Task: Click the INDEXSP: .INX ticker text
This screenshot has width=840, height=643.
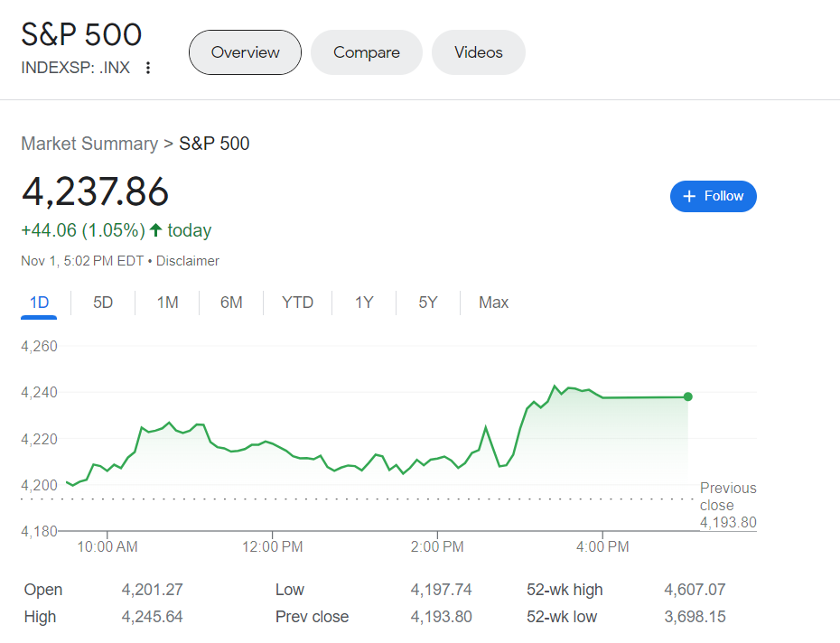Action: (76, 68)
